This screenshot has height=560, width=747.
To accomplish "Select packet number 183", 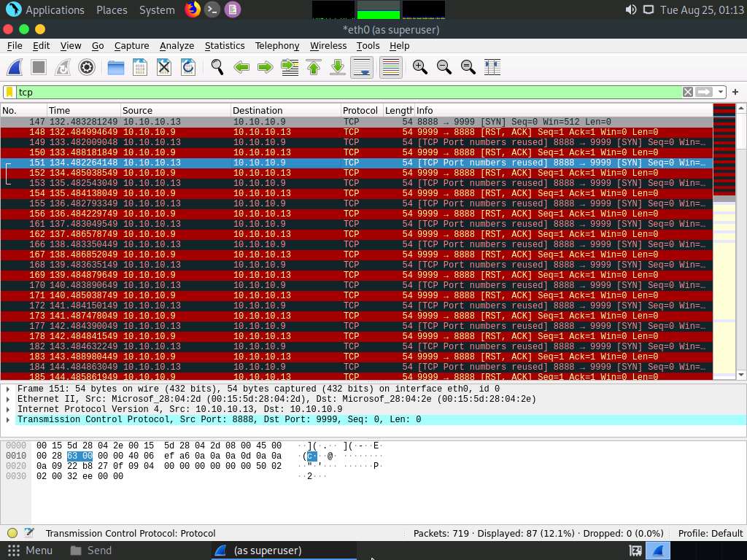I will (356, 356).
